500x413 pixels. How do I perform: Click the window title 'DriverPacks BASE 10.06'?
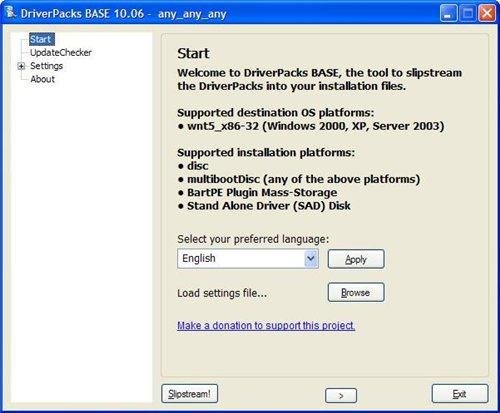coord(82,13)
